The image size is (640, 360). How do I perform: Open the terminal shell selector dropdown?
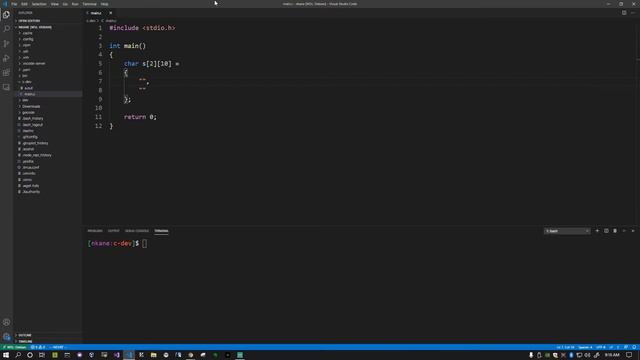[567, 231]
